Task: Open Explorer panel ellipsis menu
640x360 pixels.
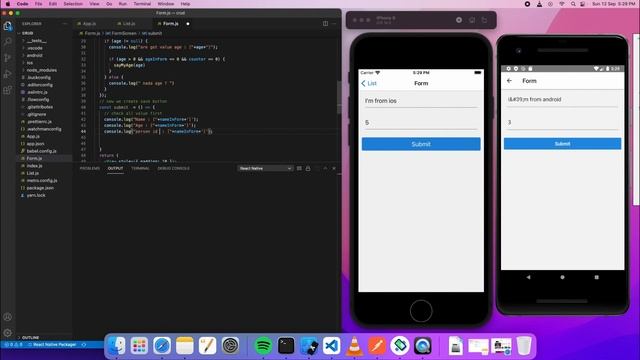Action: coord(65,24)
